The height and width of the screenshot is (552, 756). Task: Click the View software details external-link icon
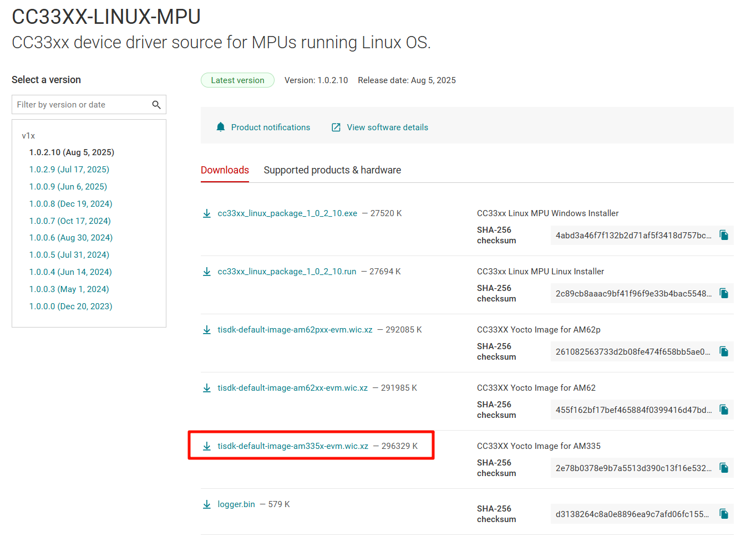pyautogui.click(x=336, y=127)
